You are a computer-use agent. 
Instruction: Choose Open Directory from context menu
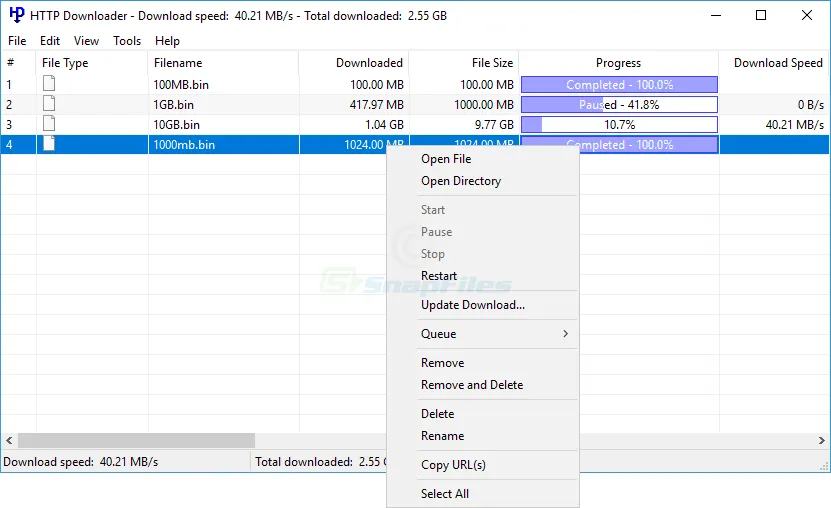(x=482, y=181)
